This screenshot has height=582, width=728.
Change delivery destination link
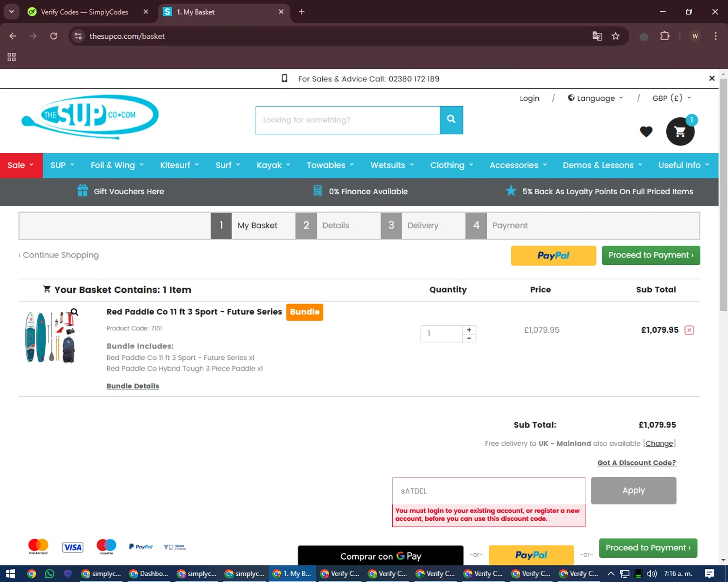pyautogui.click(x=659, y=443)
